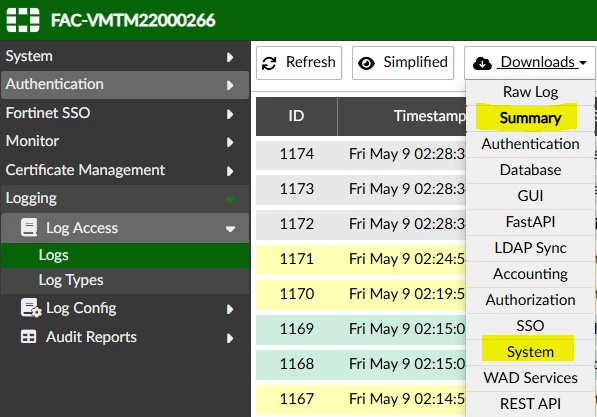Viewport: 597px width, 417px height.
Task: Select Raw Log download option
Action: 530,92
